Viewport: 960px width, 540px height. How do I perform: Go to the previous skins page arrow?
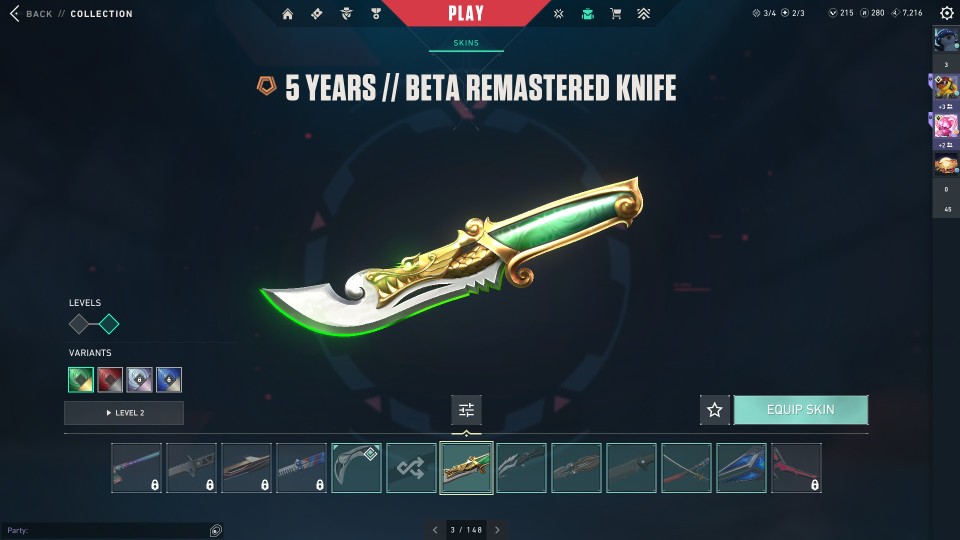pyautogui.click(x=435, y=530)
